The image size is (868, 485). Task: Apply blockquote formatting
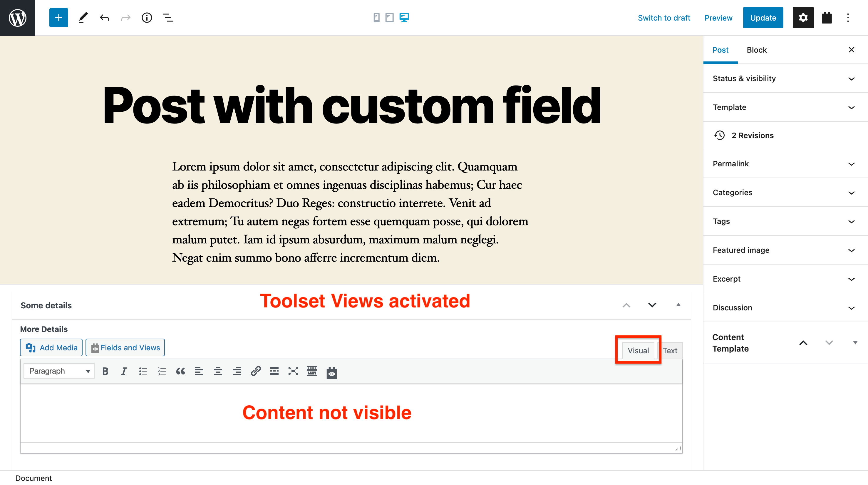click(181, 372)
